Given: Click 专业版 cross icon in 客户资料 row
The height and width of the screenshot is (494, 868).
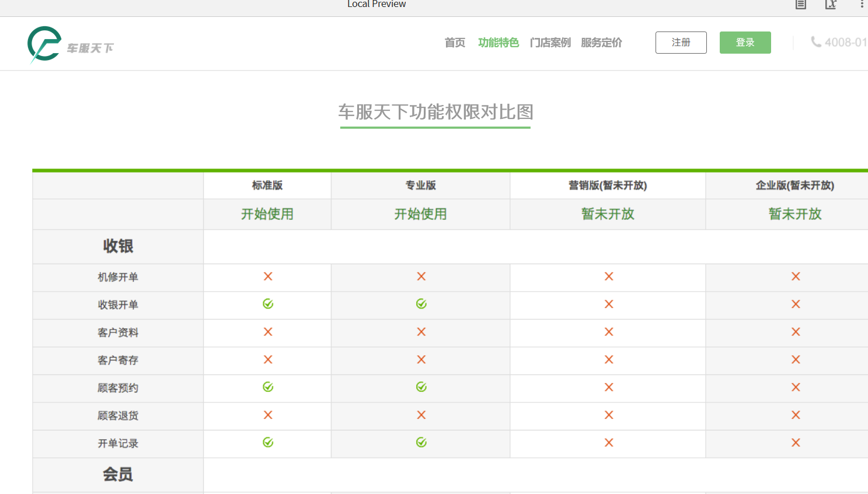Looking at the screenshot, I should click(421, 332).
